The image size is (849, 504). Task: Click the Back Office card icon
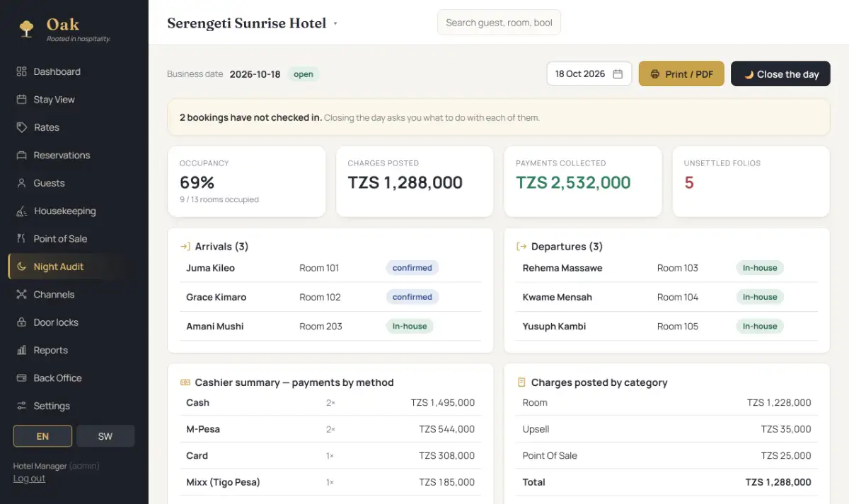pyautogui.click(x=21, y=378)
